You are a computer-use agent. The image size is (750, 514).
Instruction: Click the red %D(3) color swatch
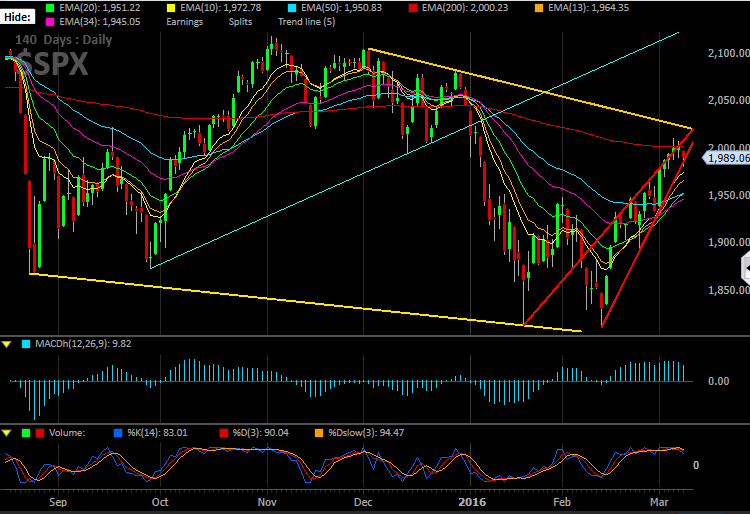coord(224,433)
